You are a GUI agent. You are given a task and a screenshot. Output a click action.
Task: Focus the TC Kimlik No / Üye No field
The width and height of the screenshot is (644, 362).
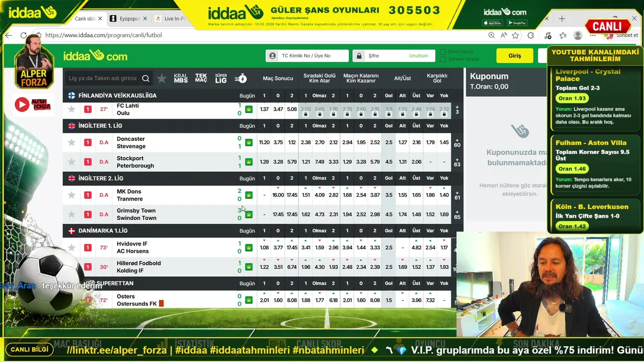click(307, 56)
